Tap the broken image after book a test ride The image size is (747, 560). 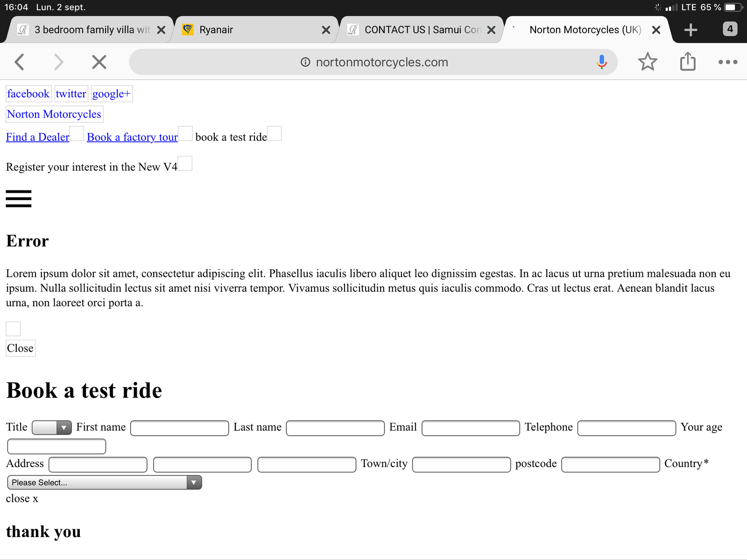point(274,133)
